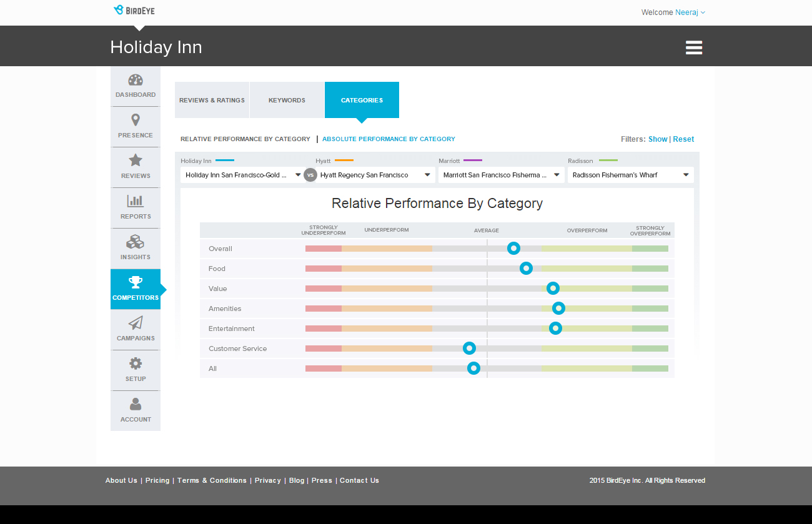
Task: Visit the Blog footer link
Action: [x=297, y=480]
